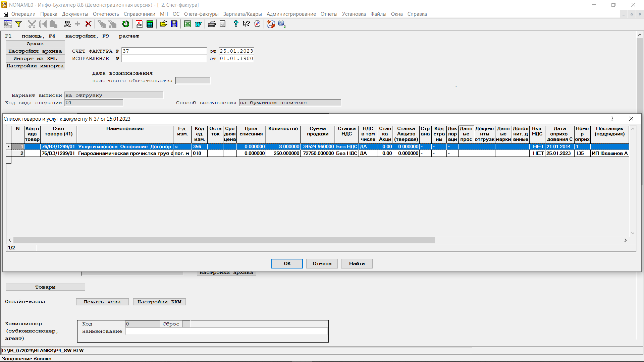Image resolution: width=644 pixels, height=362 pixels.
Task: Open the Справочники menu
Action: [139, 14]
